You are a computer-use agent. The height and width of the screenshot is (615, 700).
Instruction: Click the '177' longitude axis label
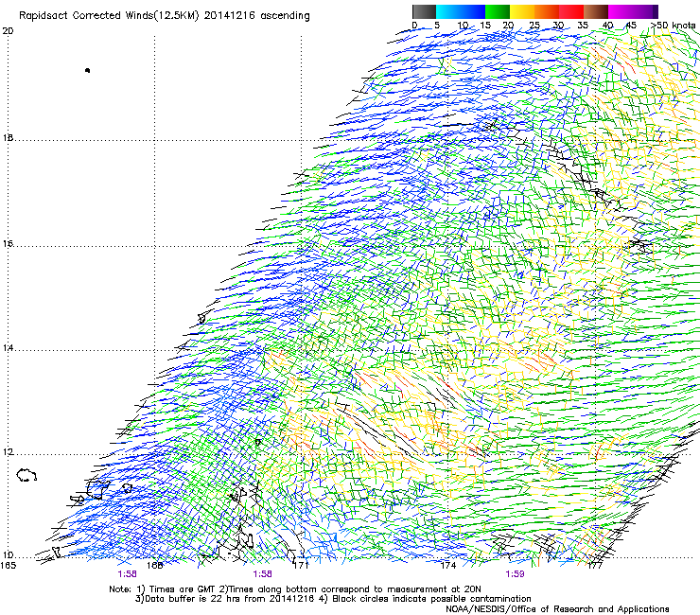(x=595, y=566)
